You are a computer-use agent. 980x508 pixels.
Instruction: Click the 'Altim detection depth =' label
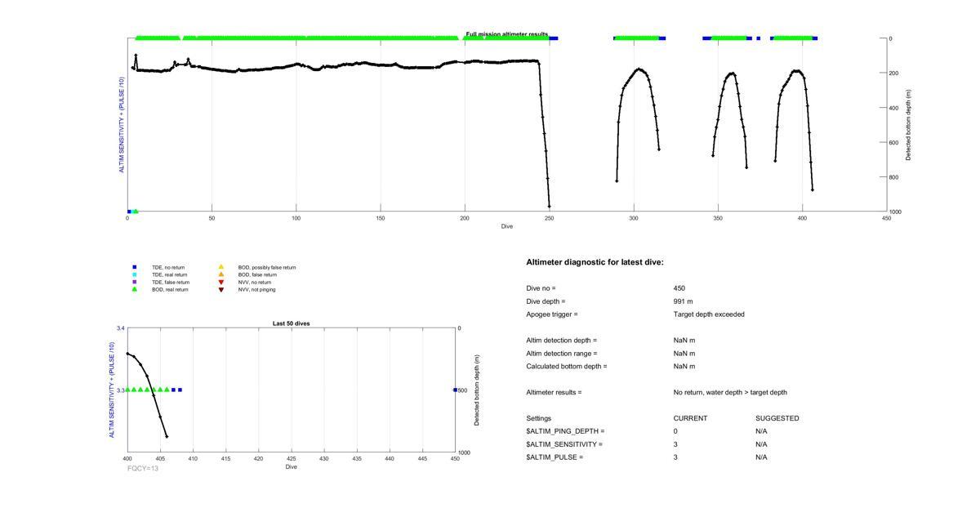tap(562, 341)
